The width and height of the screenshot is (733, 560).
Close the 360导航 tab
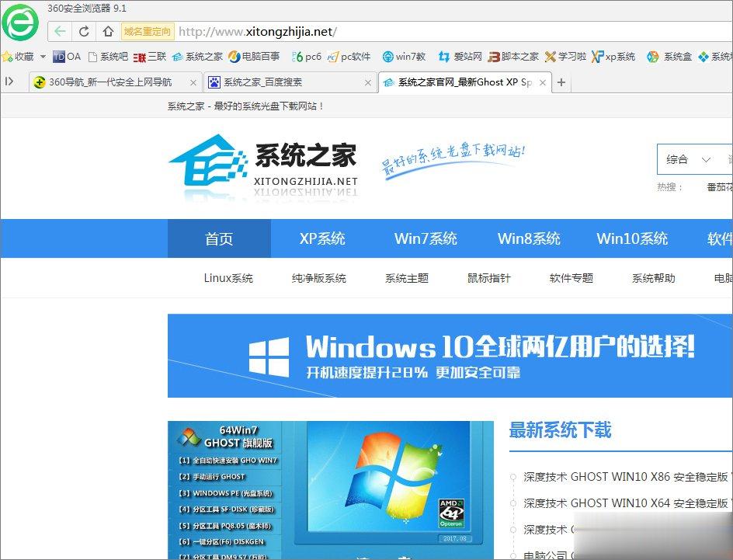[193, 83]
